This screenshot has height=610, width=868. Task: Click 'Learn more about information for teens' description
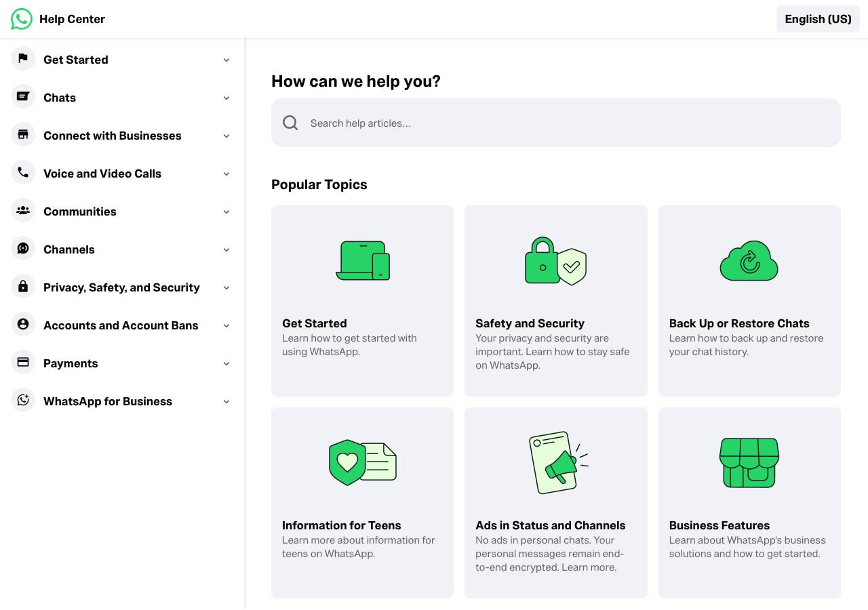click(x=359, y=547)
